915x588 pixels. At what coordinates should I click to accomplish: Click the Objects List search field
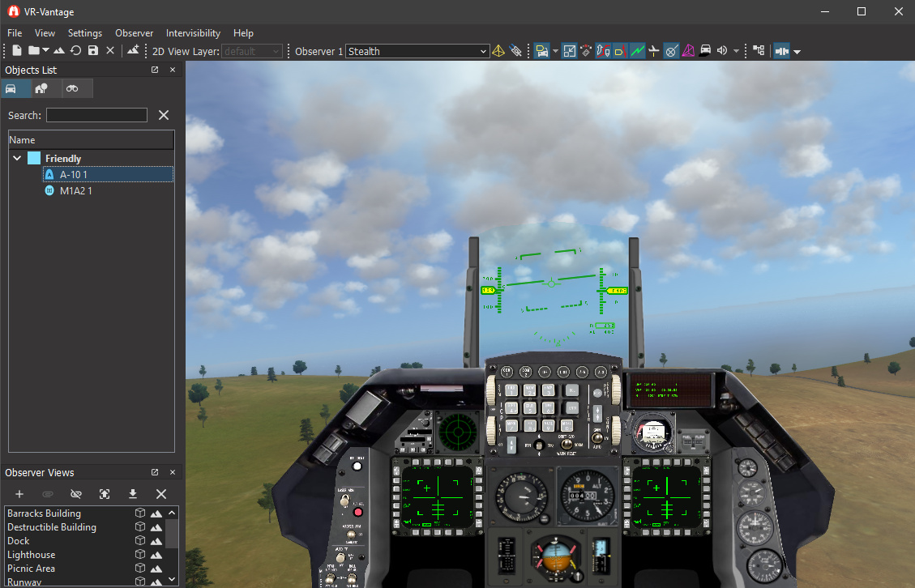coord(97,116)
